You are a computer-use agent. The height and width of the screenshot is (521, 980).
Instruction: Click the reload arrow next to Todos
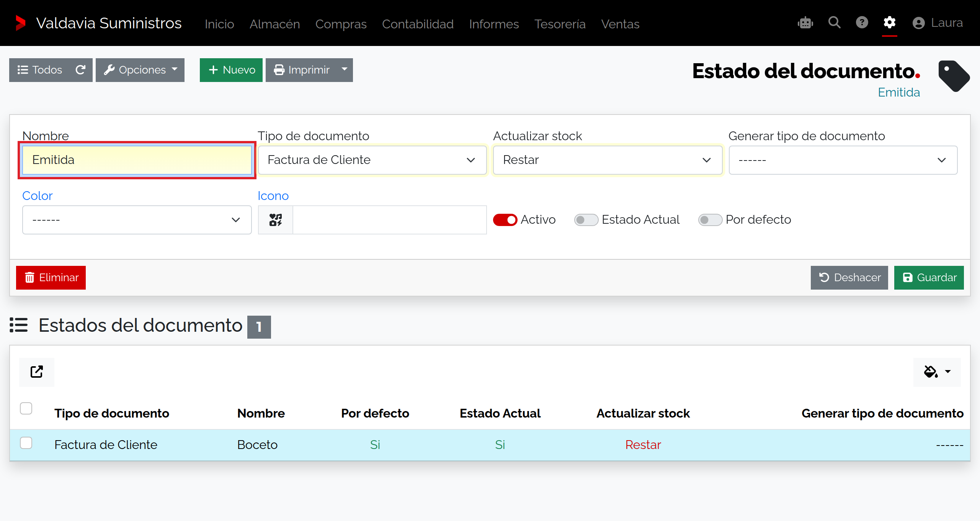pyautogui.click(x=80, y=70)
